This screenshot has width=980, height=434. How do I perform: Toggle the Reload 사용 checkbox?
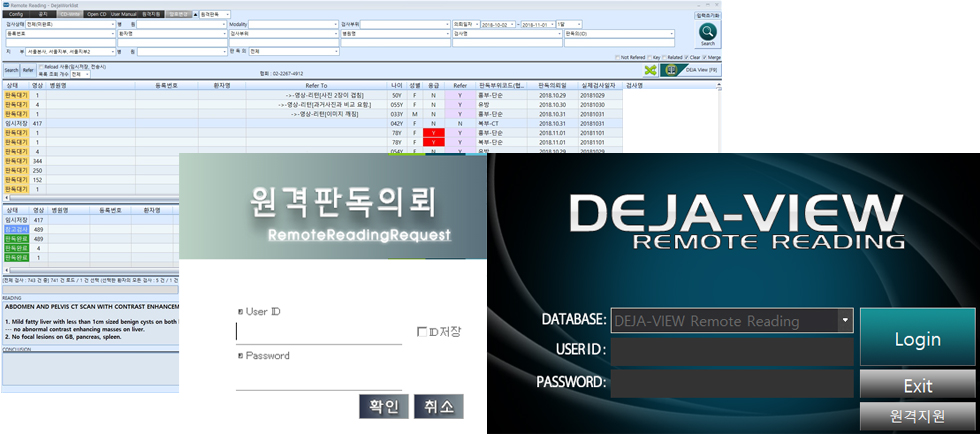click(41, 66)
